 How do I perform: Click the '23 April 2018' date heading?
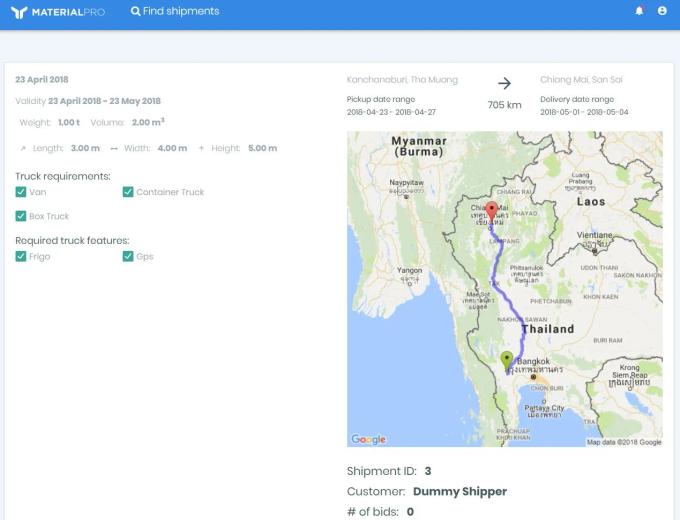pos(42,79)
